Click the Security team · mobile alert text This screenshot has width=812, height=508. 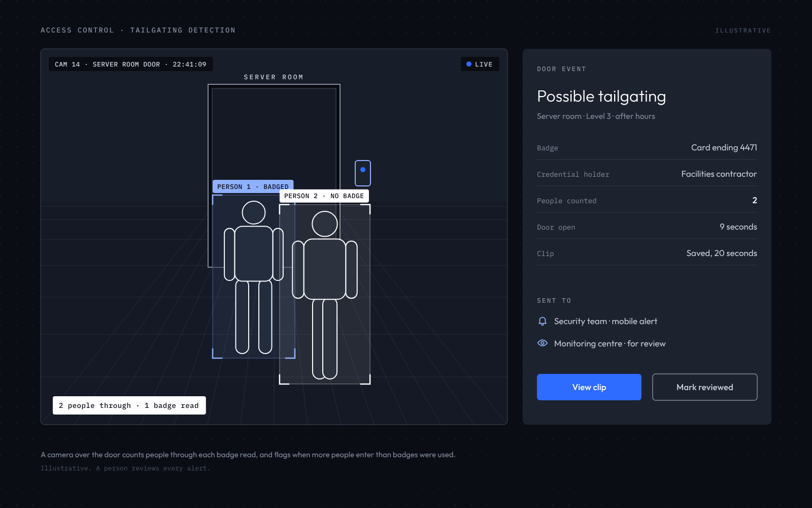[605, 321]
